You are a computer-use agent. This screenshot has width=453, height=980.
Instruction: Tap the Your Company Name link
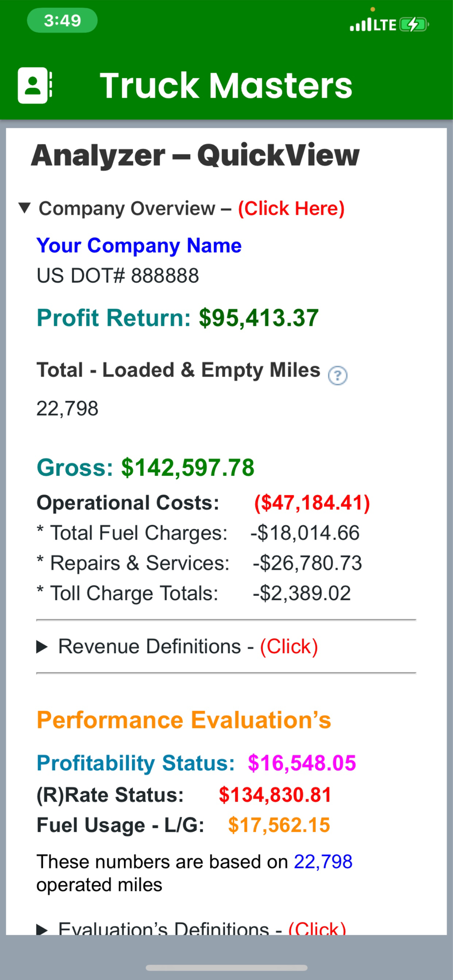[139, 245]
